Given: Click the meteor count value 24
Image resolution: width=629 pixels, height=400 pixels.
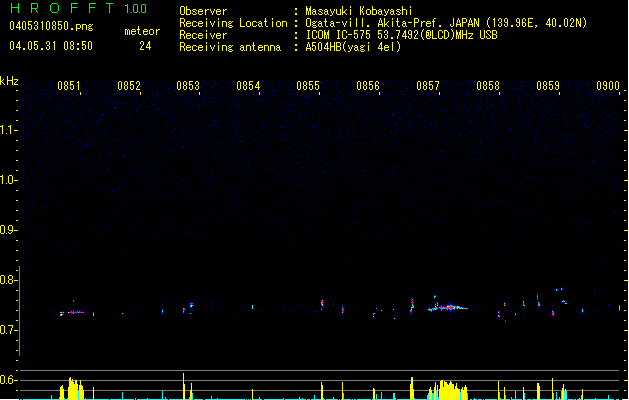Looking at the screenshot, I should tap(145, 46).
